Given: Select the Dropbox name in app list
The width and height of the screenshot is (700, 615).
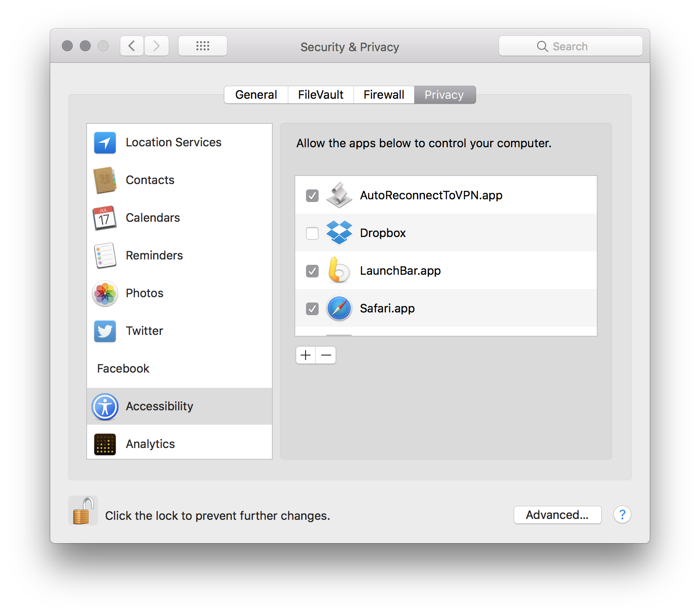Looking at the screenshot, I should [x=383, y=233].
